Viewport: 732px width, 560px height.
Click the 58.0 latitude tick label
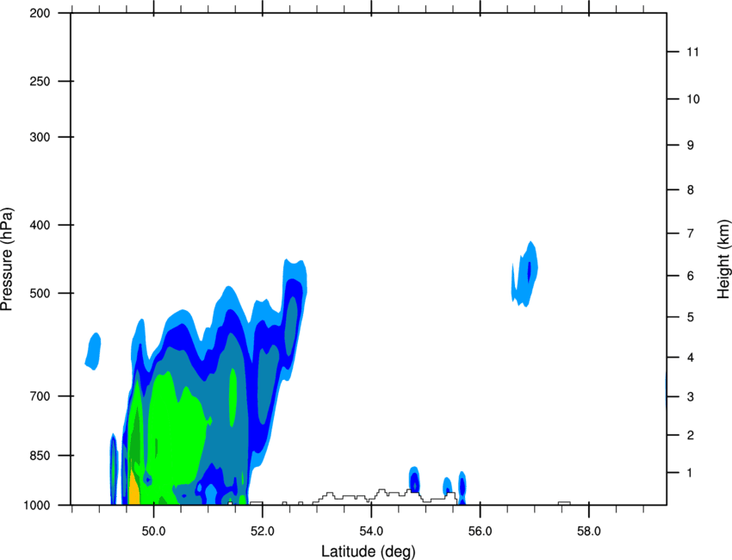coord(589,532)
